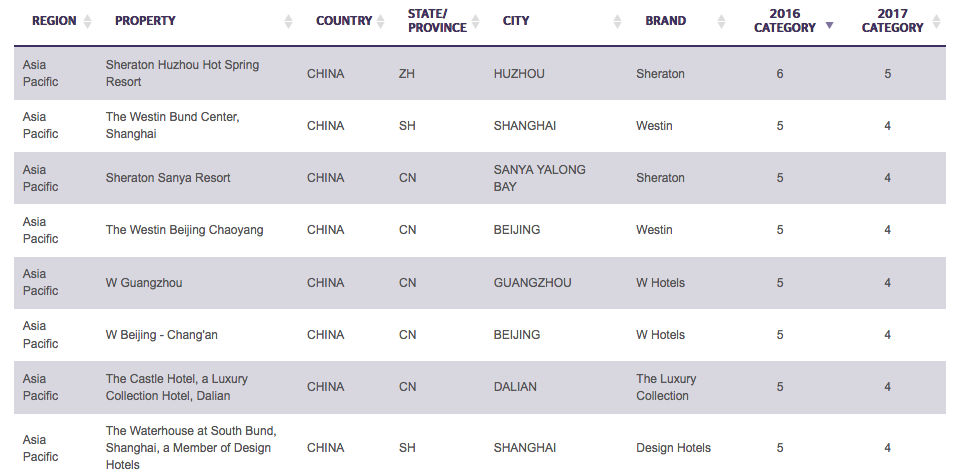Click the BRAND column header label
Viewport: 959px width, 473px height.
click(x=665, y=21)
